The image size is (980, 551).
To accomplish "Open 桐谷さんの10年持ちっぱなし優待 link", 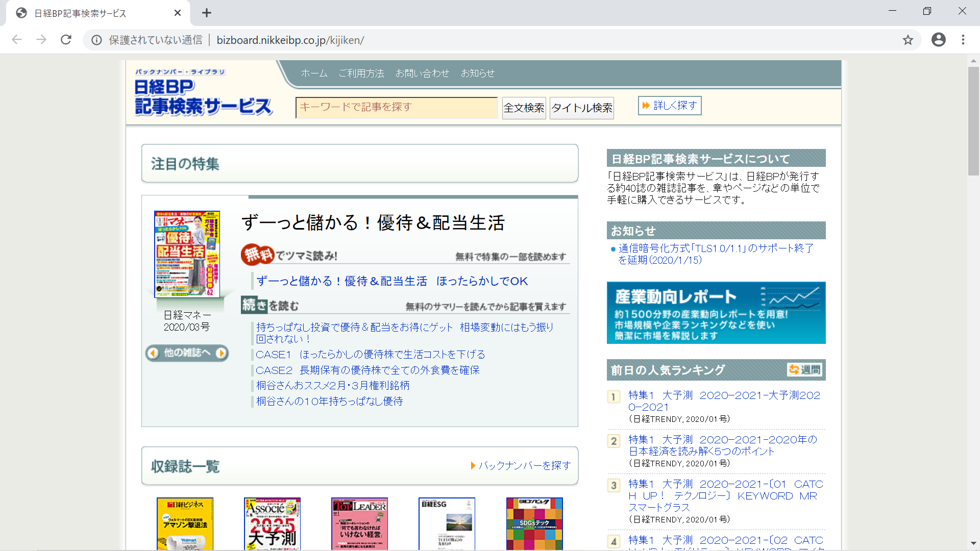I will [329, 402].
